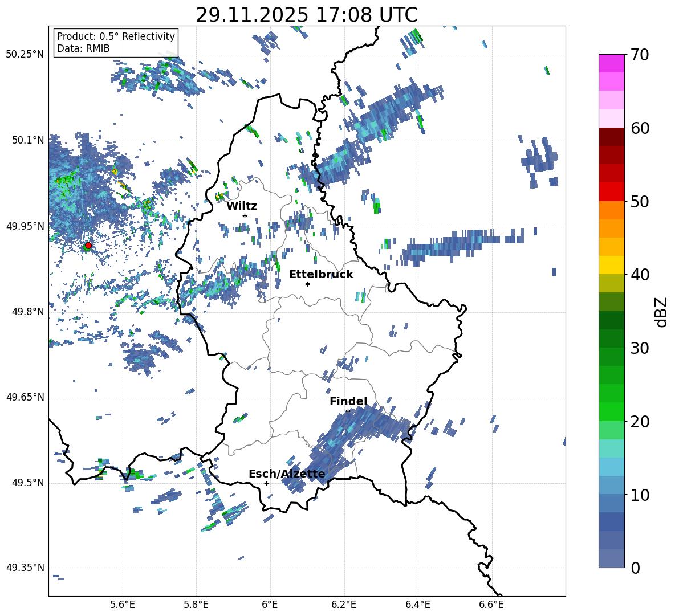Click the Esch/Alzette city label
Viewport: 675px width, 616px height.
click(287, 474)
